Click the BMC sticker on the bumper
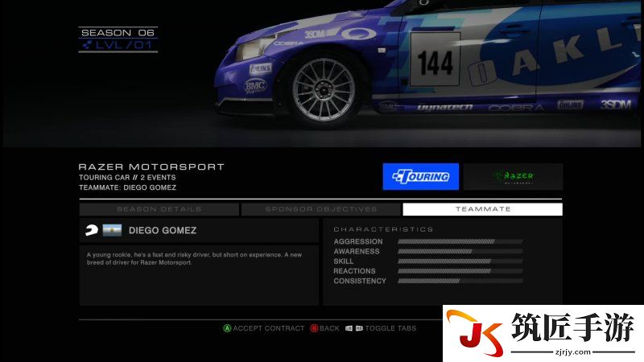The width and height of the screenshot is (644, 362). point(255,86)
